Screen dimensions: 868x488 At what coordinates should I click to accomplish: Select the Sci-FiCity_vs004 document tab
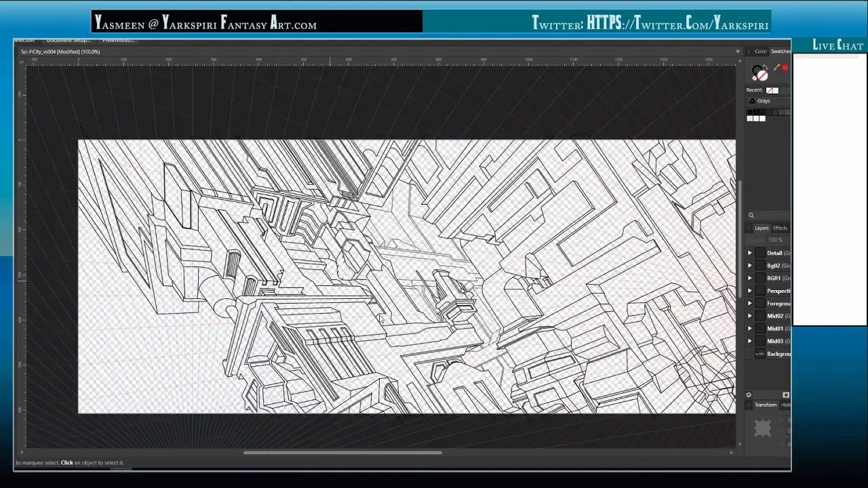[60, 52]
